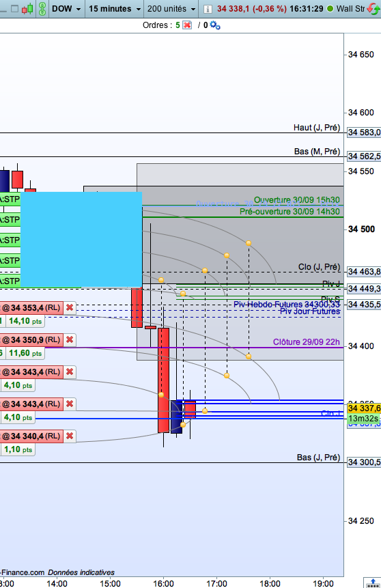Click the 34 300,5 price axis tag

pos(364,462)
